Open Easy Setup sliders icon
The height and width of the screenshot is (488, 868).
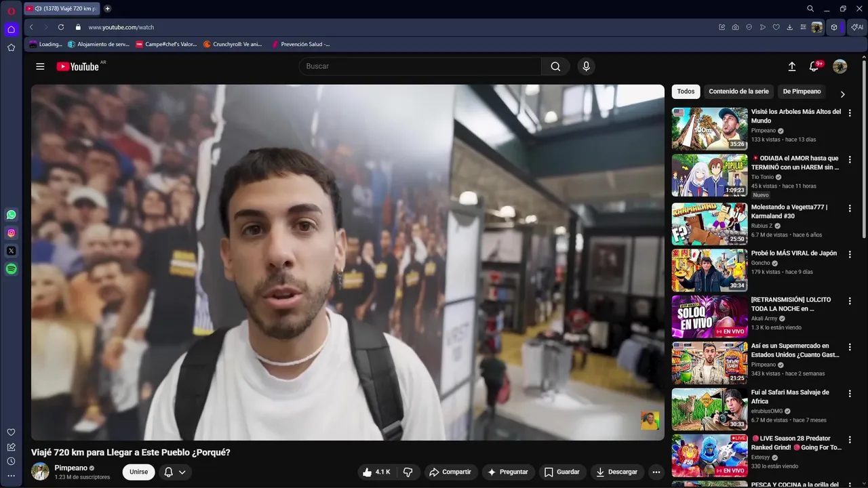click(804, 27)
